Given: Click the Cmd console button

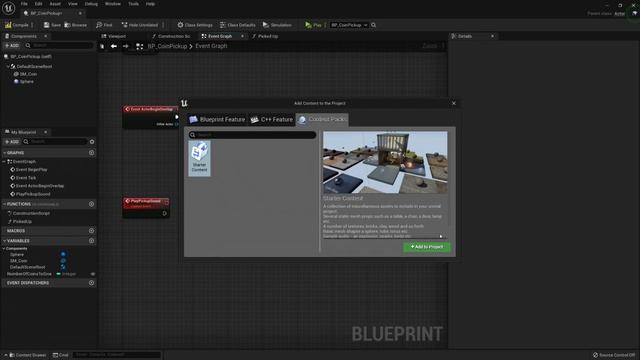Looking at the screenshot, I should [60, 355].
